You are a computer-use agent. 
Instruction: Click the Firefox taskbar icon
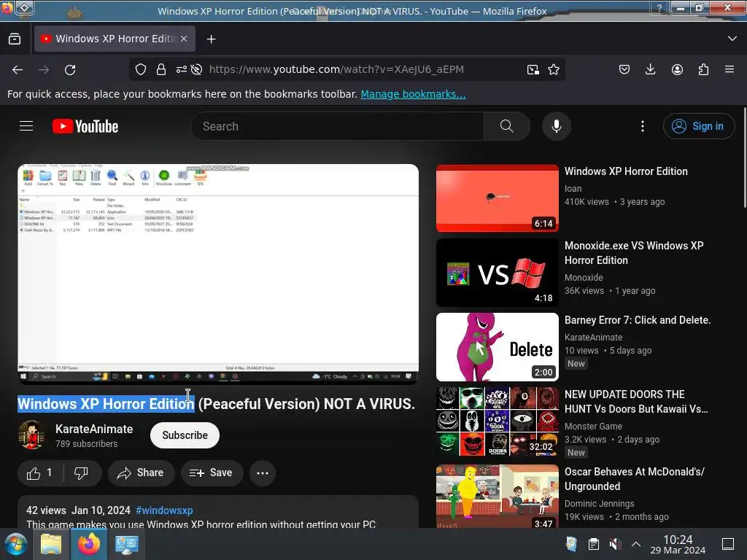point(88,544)
